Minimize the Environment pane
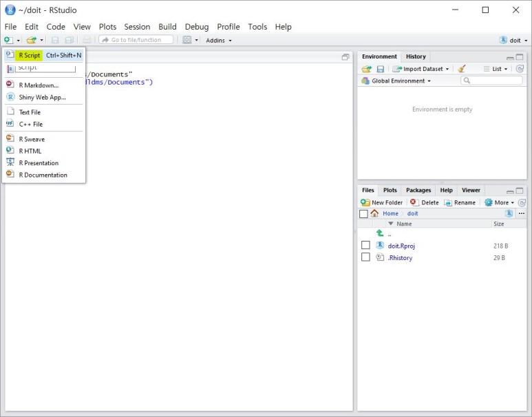532x417 pixels. 510,57
